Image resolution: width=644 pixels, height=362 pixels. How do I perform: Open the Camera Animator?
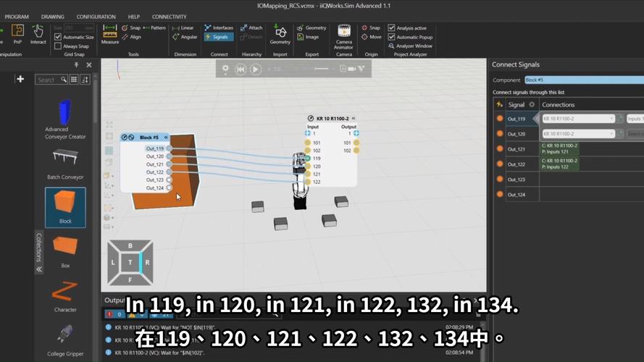click(x=344, y=33)
